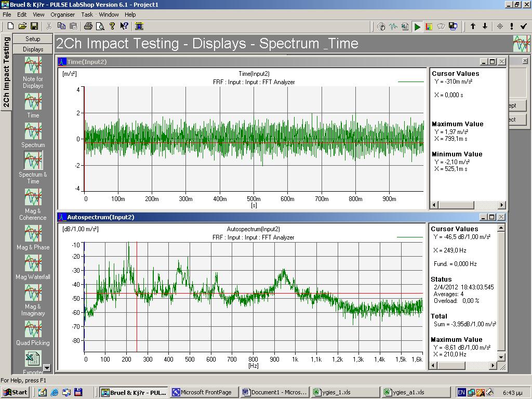The image size is (532, 399).
Task: Click the Time cursor panel horizontal scrollbar thumb
Action: click(456, 205)
